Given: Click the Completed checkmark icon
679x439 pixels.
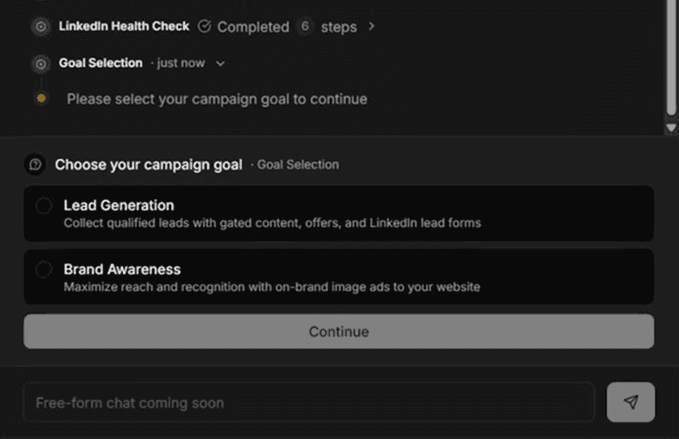Looking at the screenshot, I should [x=204, y=26].
